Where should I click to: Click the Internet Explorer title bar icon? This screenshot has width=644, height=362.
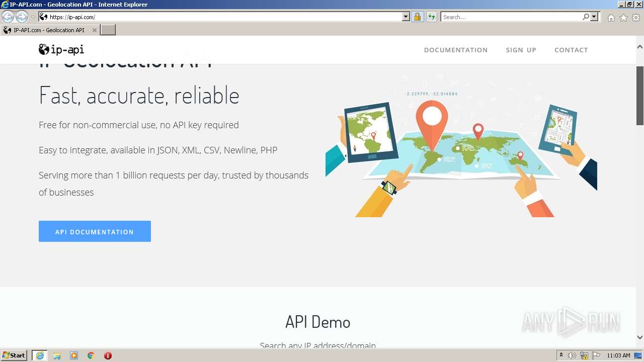(5, 5)
